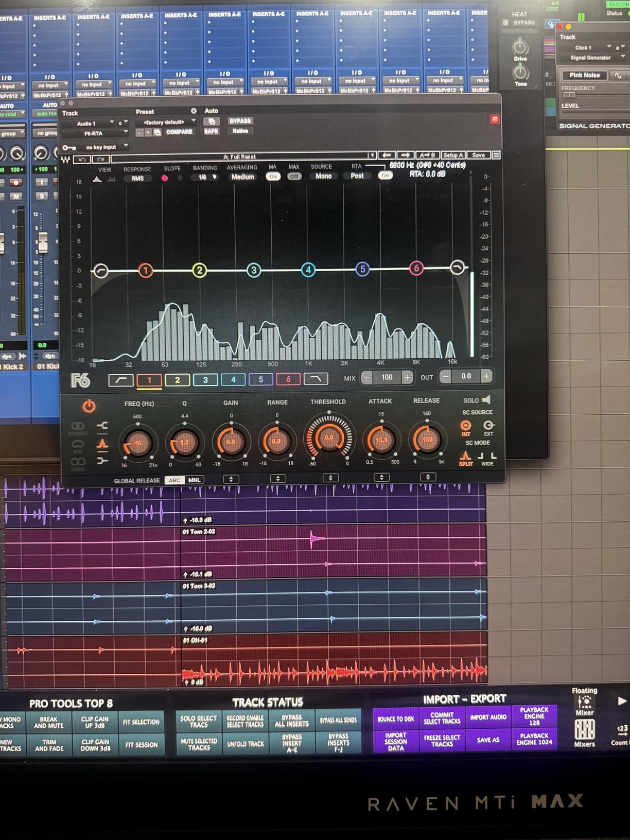Viewport: 630px width, 840px height.
Task: Open the Pink Noise signal dropdown
Action: point(585,75)
